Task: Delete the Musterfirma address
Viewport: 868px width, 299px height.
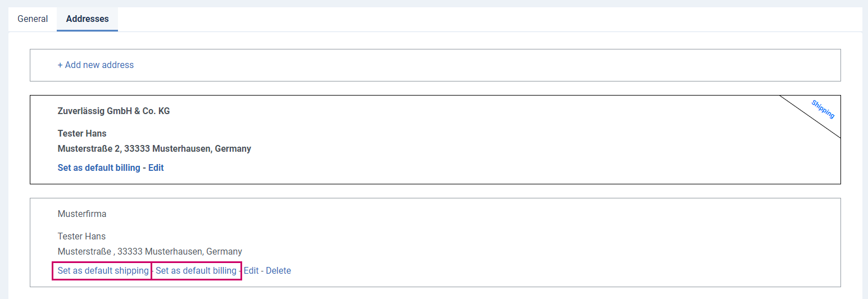Action: pos(279,271)
